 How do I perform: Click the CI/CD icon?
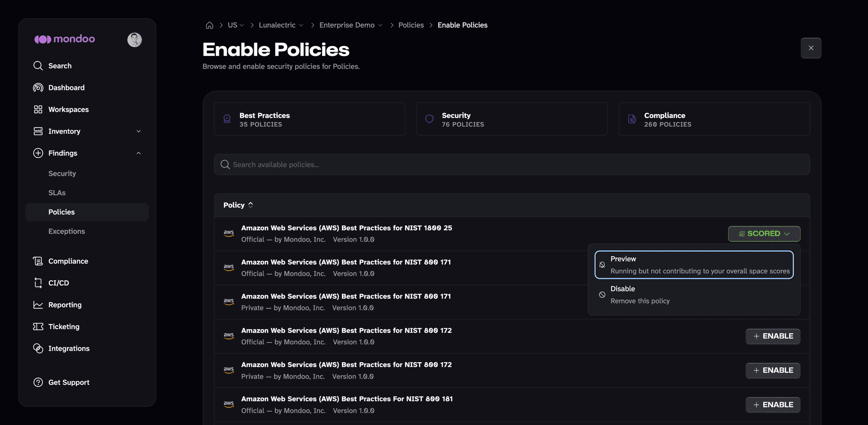coord(38,283)
